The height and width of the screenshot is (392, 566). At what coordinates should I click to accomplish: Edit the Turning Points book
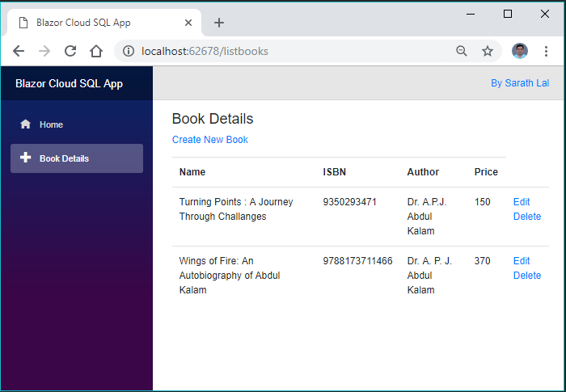point(522,202)
